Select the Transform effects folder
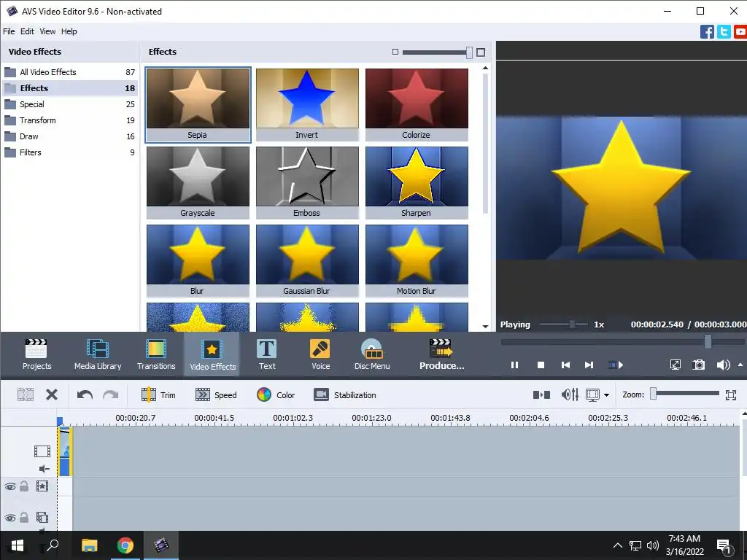Viewport: 747px width, 560px height. click(70, 120)
